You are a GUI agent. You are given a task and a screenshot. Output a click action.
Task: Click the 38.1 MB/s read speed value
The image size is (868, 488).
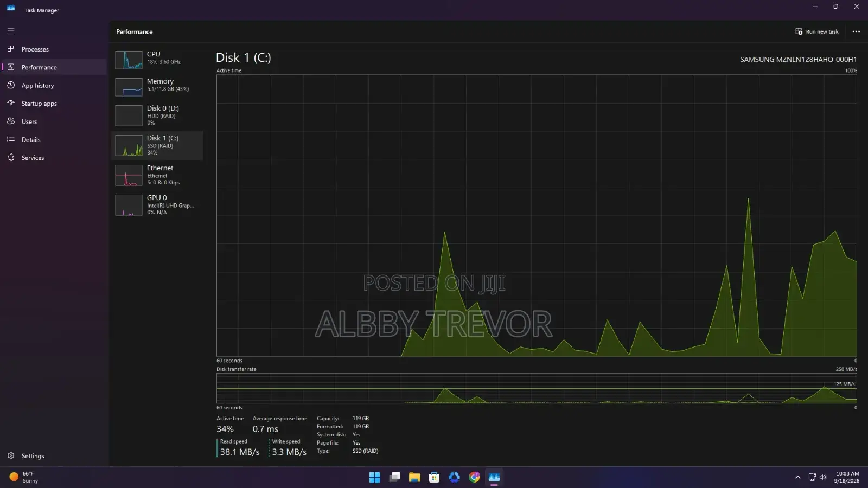tap(240, 452)
